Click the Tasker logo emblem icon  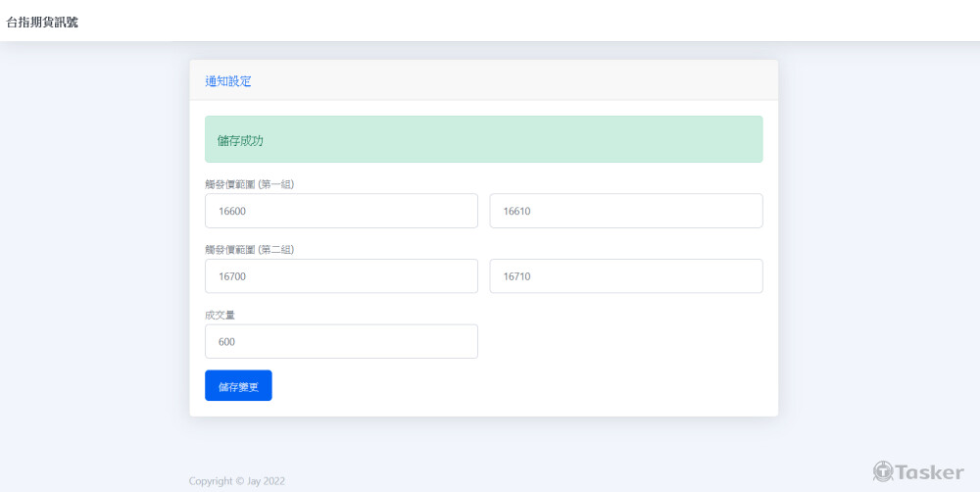pos(883,471)
